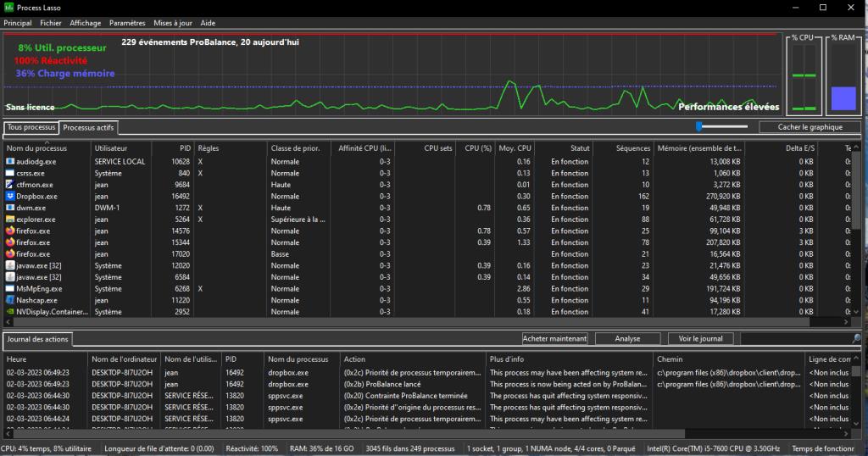Sort the log by the Chemin column
The image size is (868, 456).
(x=728, y=359)
